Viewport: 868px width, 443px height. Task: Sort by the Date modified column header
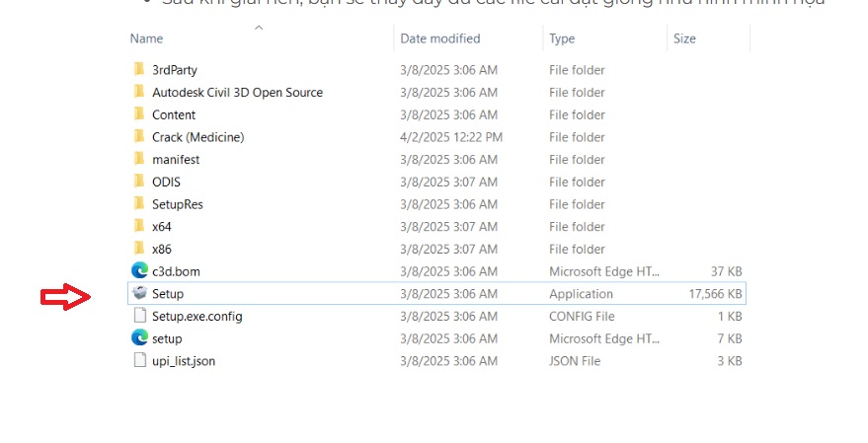[x=440, y=38]
